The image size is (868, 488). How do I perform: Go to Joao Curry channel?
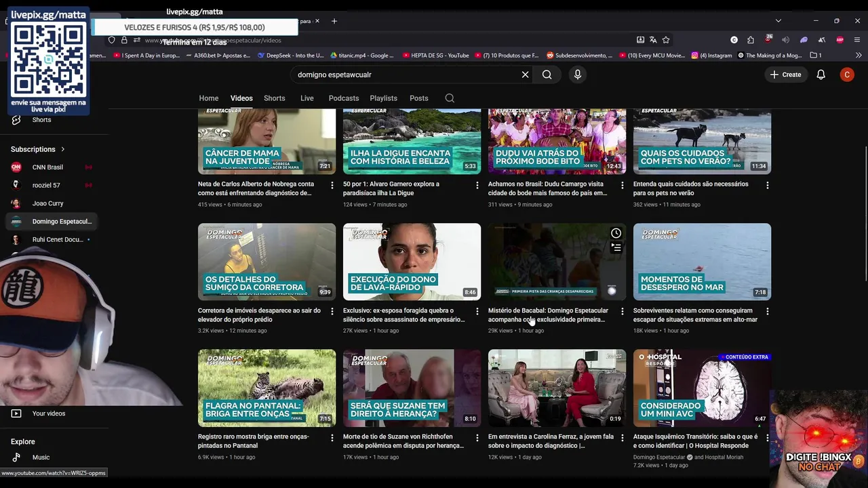(47, 203)
